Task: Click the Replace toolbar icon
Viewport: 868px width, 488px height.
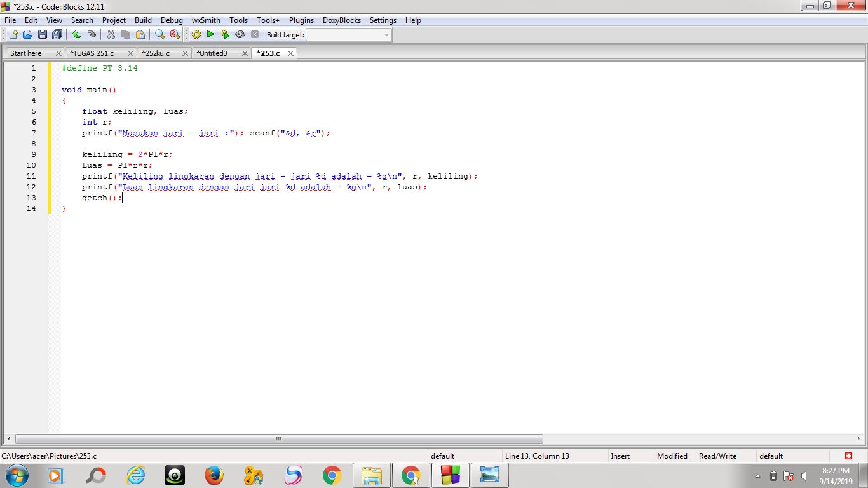Action: [x=175, y=34]
